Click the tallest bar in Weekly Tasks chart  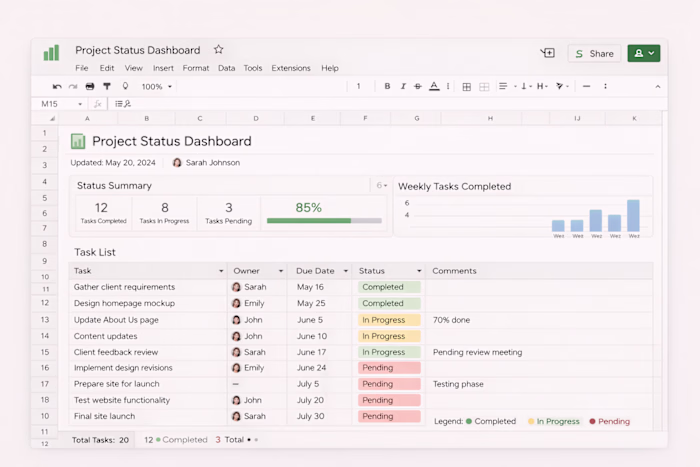click(x=633, y=216)
